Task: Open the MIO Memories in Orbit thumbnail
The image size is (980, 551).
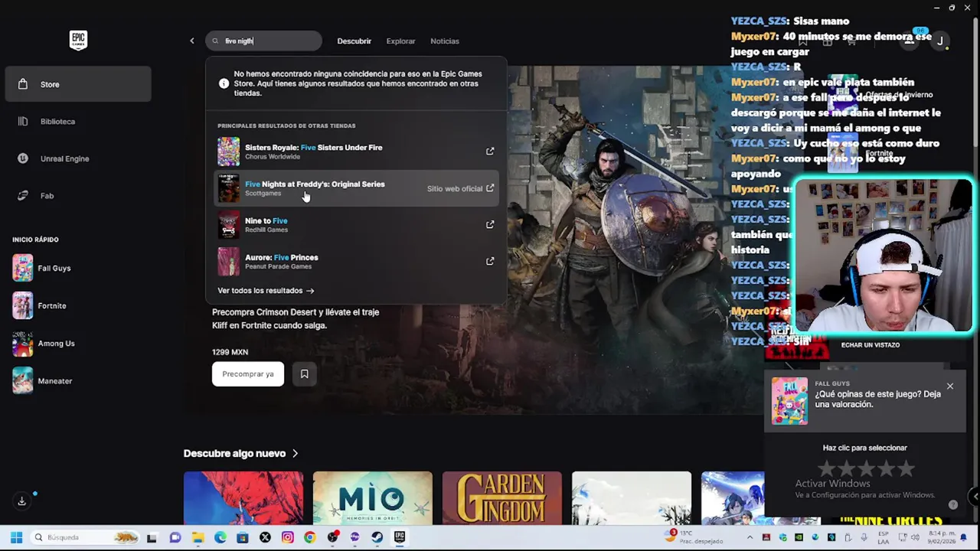Action: pos(372,498)
